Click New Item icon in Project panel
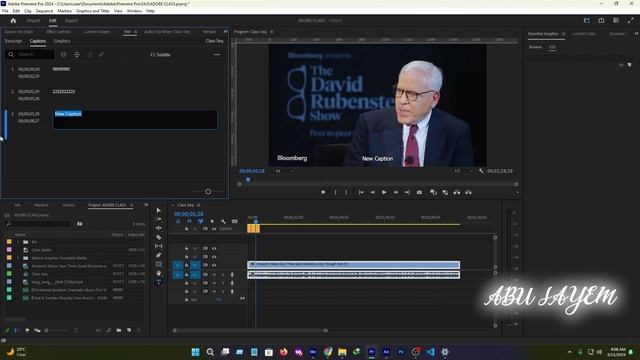This screenshot has width=640, height=360. (x=129, y=330)
